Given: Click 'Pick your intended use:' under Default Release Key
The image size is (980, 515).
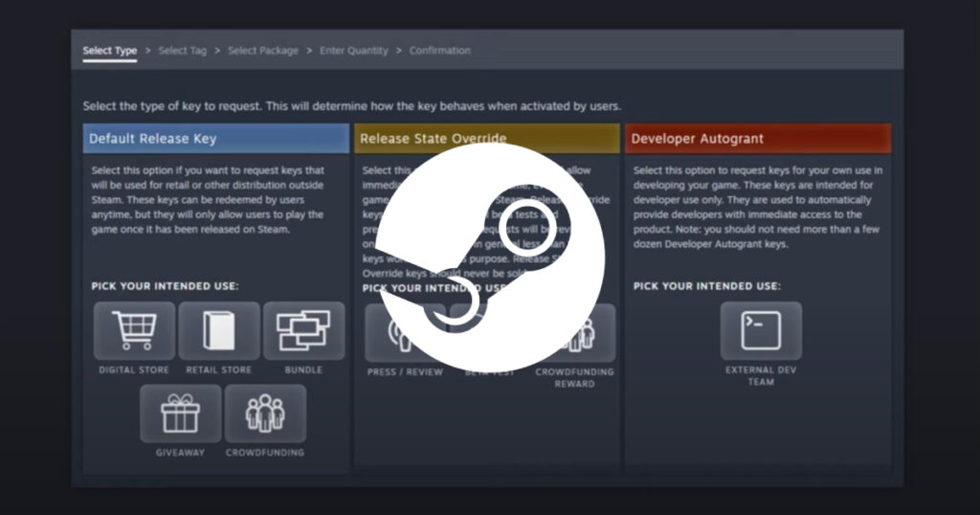Looking at the screenshot, I should (x=165, y=286).
